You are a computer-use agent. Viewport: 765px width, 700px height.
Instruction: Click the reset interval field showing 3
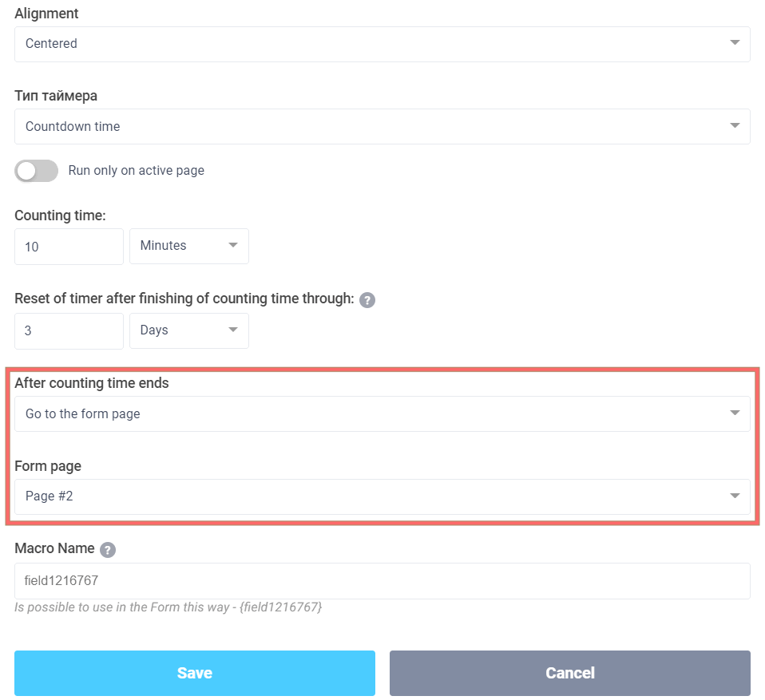[69, 330]
